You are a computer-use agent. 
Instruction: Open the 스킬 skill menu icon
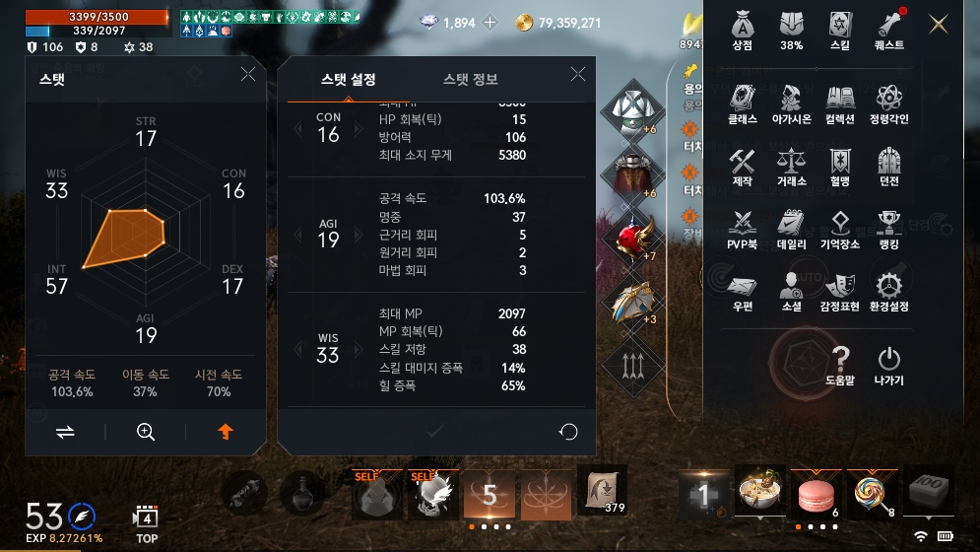tap(840, 31)
